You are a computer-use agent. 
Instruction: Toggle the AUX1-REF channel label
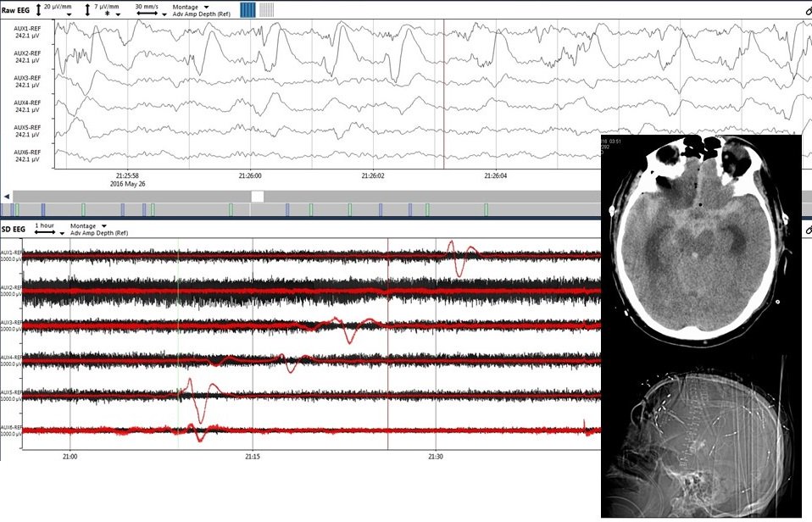[x=28, y=29]
